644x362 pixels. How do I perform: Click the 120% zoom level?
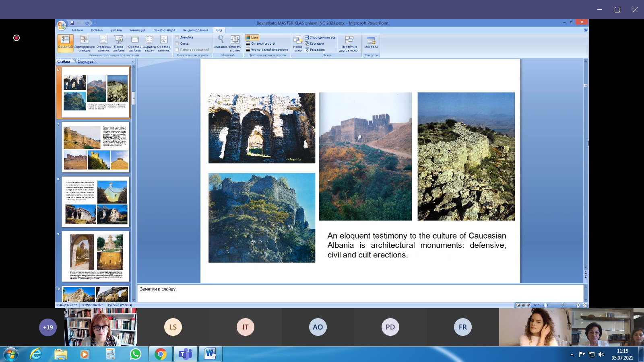coord(537,305)
